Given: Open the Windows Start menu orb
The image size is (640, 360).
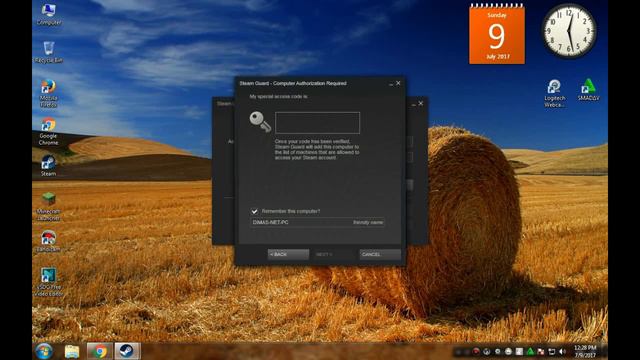Looking at the screenshot, I should click(x=43, y=351).
